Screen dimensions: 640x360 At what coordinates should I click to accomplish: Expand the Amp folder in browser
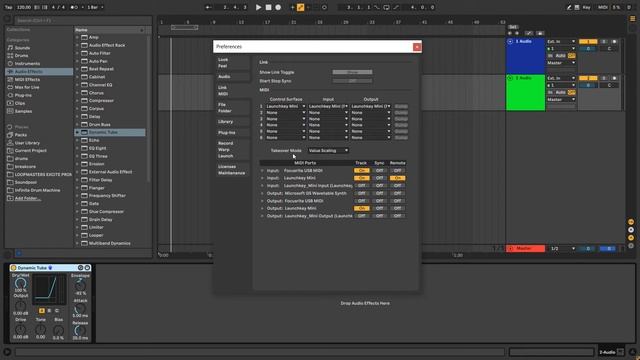(77, 37)
